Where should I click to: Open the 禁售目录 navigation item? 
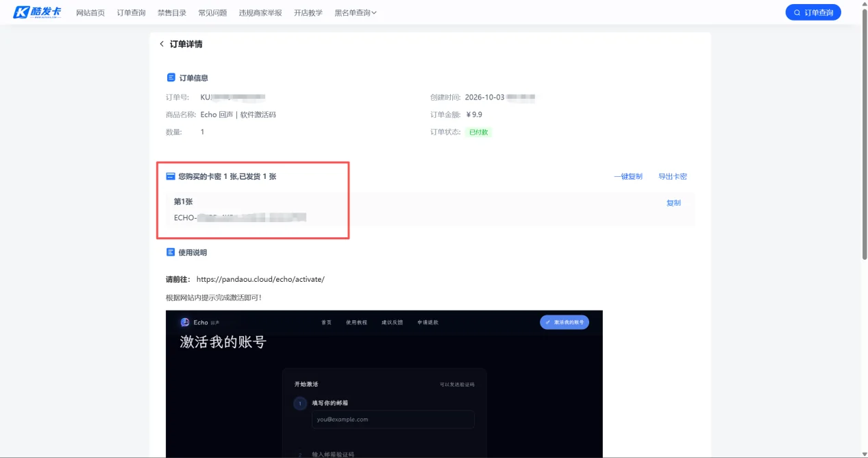(x=171, y=12)
